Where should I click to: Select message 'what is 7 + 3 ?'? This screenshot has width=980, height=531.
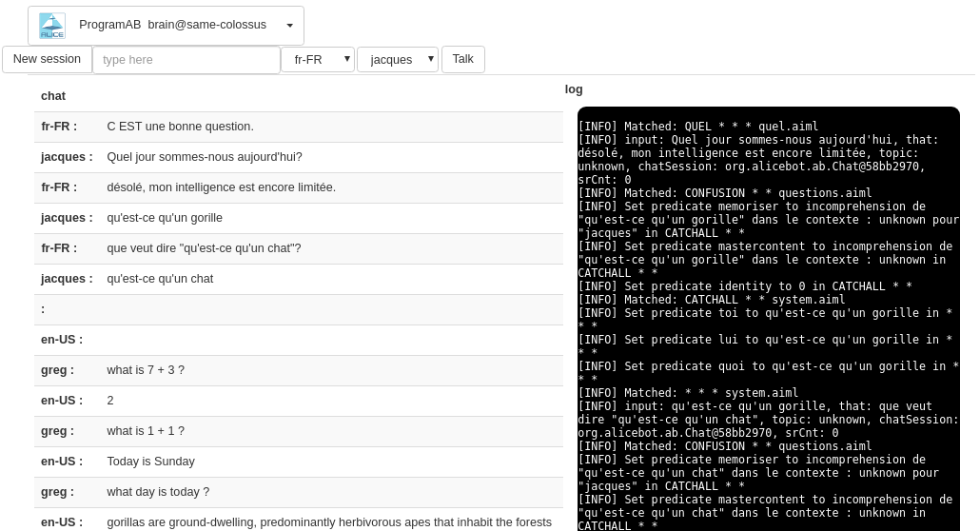pos(146,370)
